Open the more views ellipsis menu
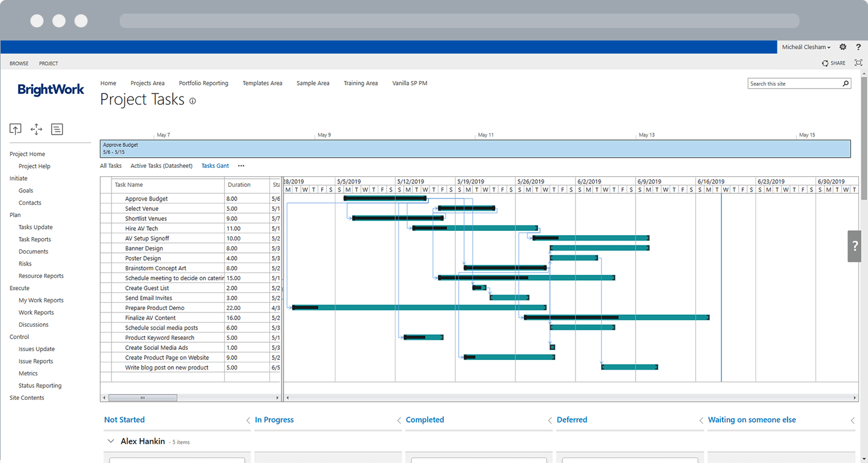The width and height of the screenshot is (868, 463). 241,166
